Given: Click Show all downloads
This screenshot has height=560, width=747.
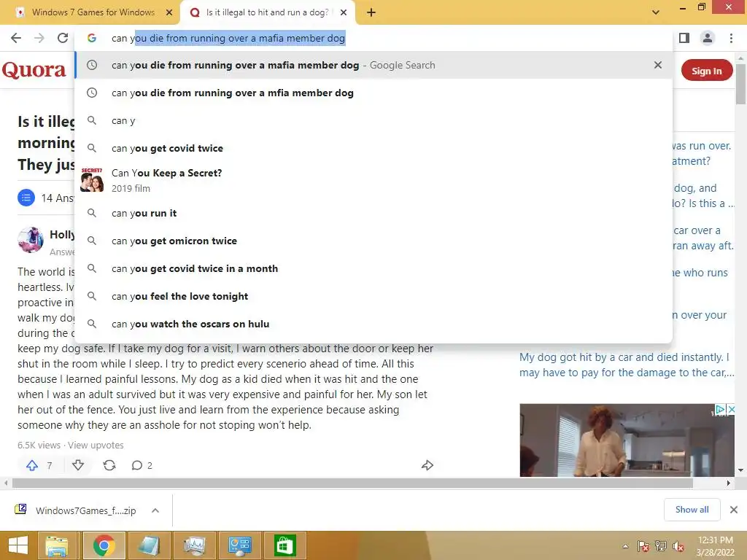Looking at the screenshot, I should point(692,510).
